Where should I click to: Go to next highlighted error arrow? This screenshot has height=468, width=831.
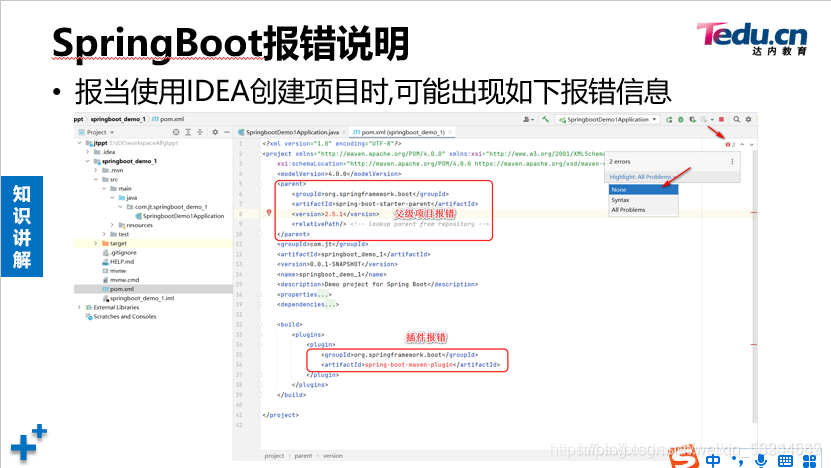(752, 144)
